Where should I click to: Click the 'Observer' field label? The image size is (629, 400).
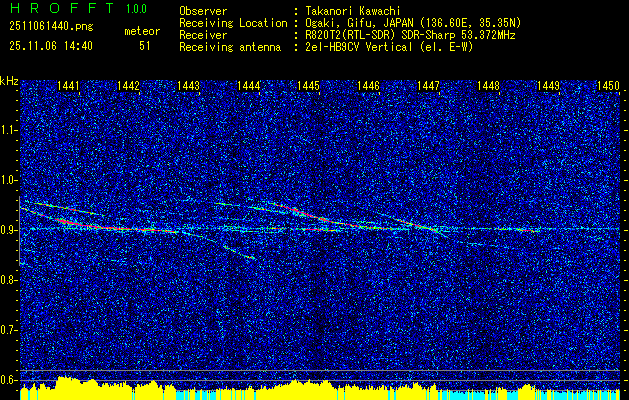[203, 11]
